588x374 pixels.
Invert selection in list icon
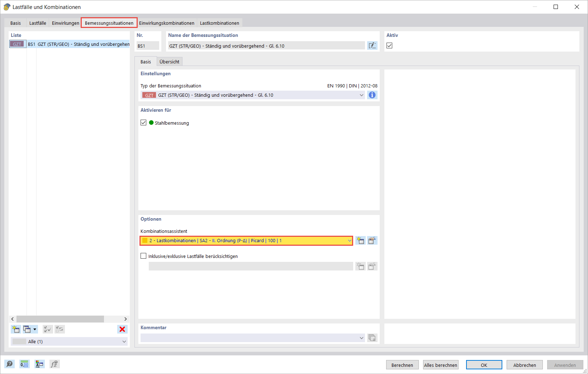tap(60, 329)
